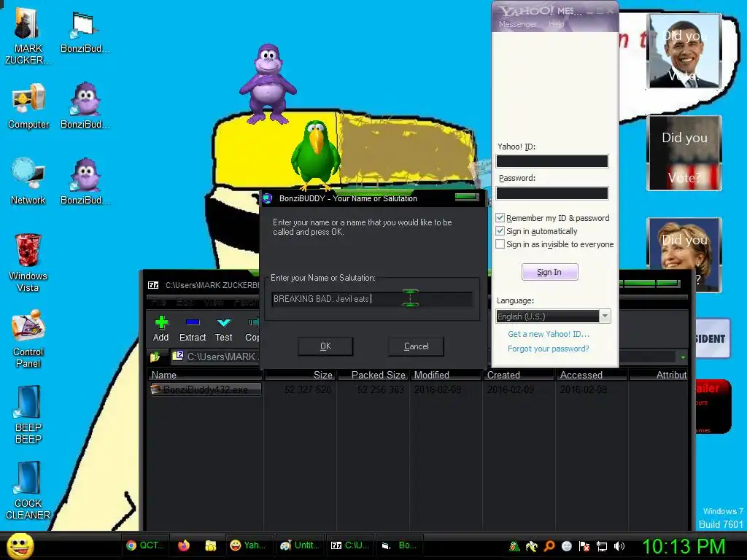Image resolution: width=747 pixels, height=560 pixels.
Task: Check Sign in as invisible to everyone
Action: [500, 244]
